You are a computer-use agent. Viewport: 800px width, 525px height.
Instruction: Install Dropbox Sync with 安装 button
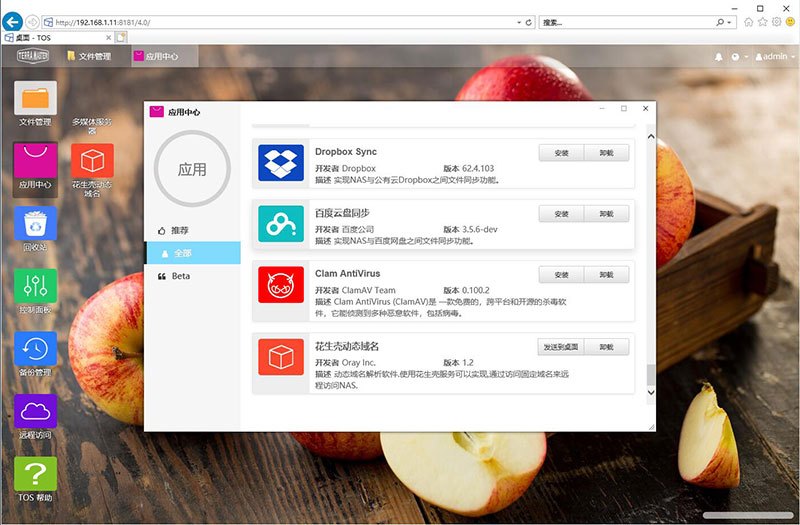[561, 153]
